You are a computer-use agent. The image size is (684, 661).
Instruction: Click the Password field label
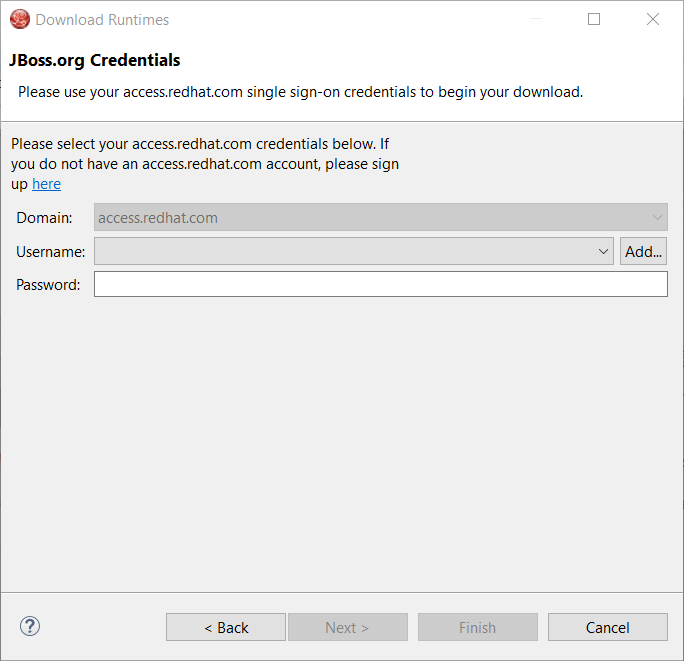(x=48, y=285)
